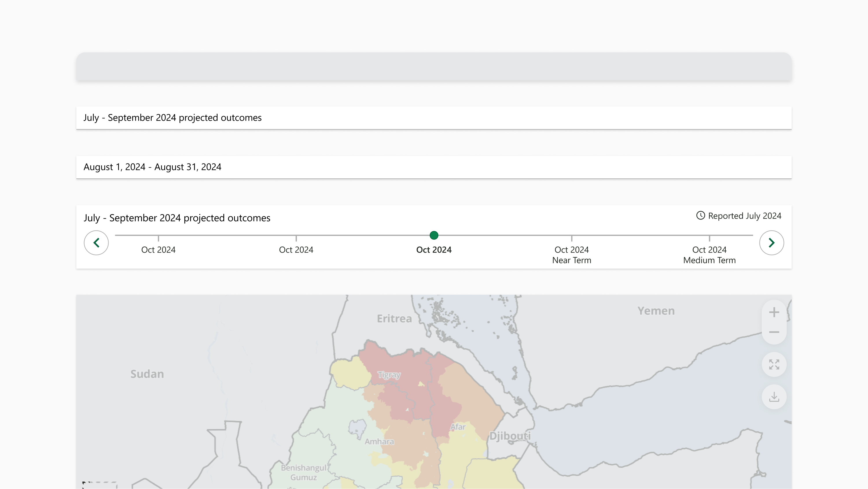Click the Afar region label
This screenshot has height=489, width=868.
tap(458, 427)
